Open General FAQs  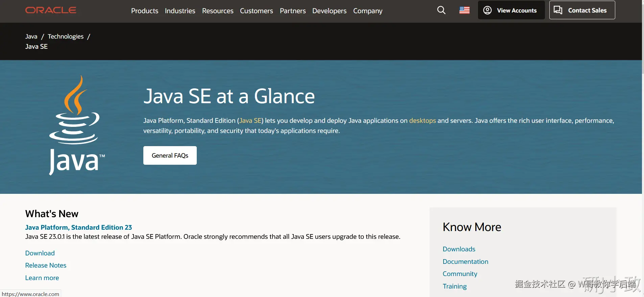(170, 156)
